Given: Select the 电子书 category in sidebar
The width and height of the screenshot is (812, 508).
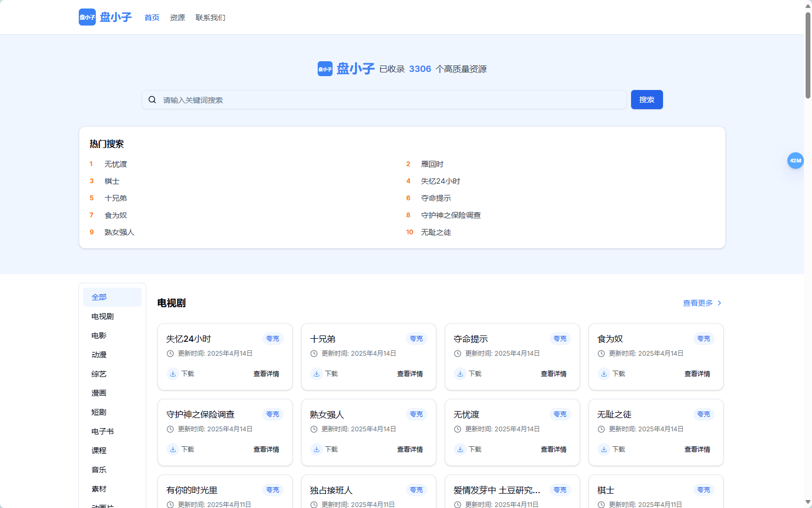Looking at the screenshot, I should pyautogui.click(x=112, y=431).
